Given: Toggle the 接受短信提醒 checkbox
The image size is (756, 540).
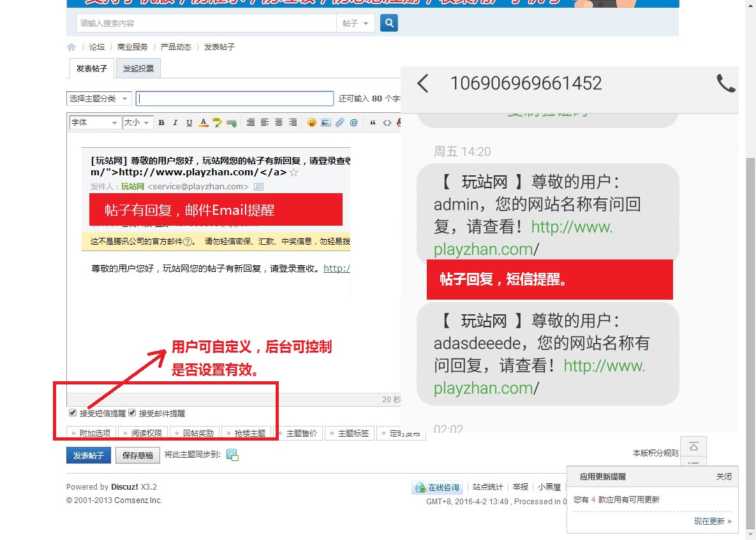Looking at the screenshot, I should click(73, 413).
